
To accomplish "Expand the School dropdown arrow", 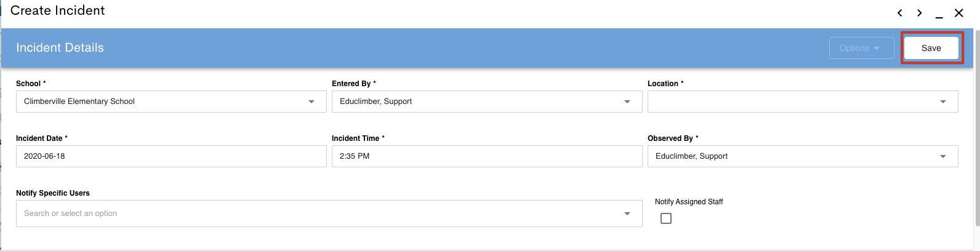I will coord(311,102).
